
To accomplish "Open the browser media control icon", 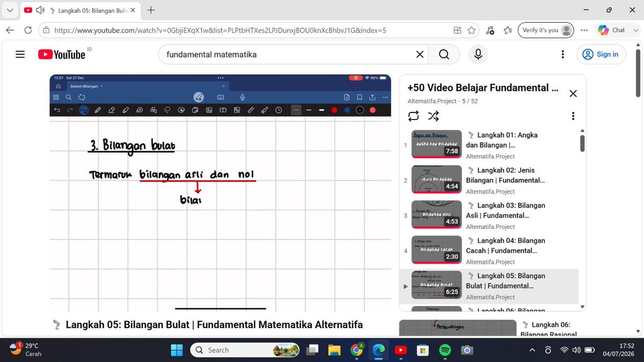I will [490, 31].
